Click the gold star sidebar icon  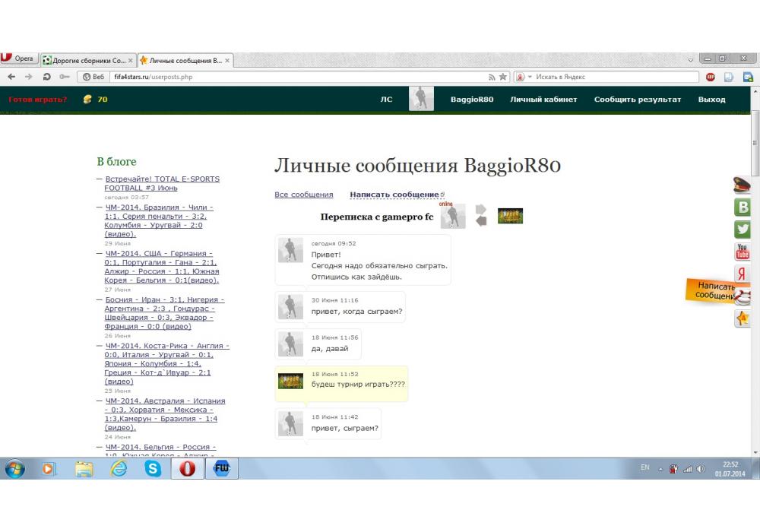pos(743,319)
